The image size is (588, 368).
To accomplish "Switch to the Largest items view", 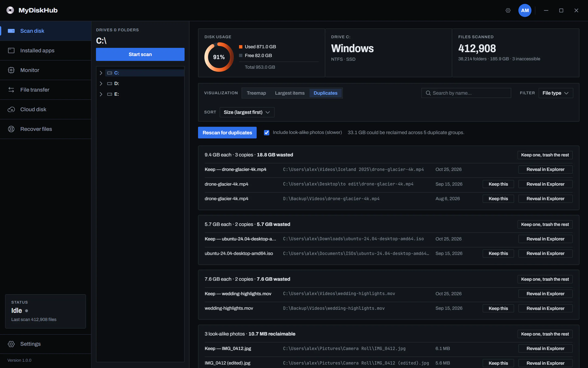I will pyautogui.click(x=290, y=93).
